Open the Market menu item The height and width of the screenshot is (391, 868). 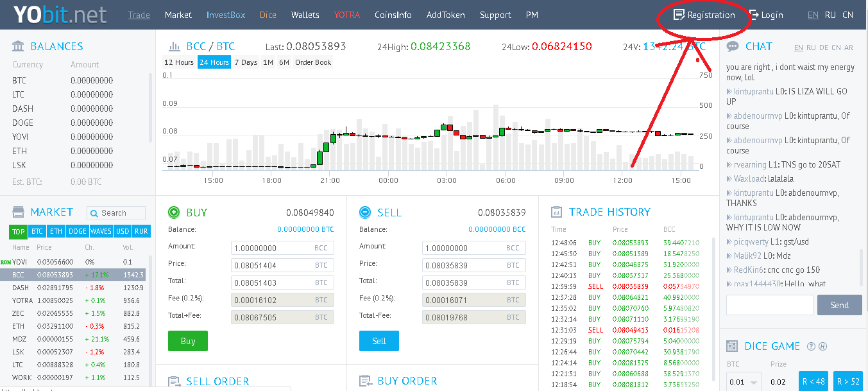click(x=178, y=15)
